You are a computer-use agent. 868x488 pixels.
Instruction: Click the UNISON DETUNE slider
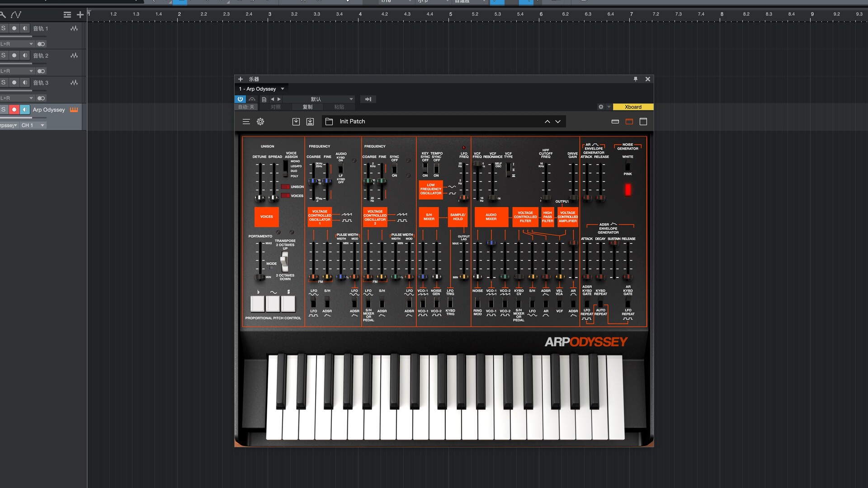260,198
